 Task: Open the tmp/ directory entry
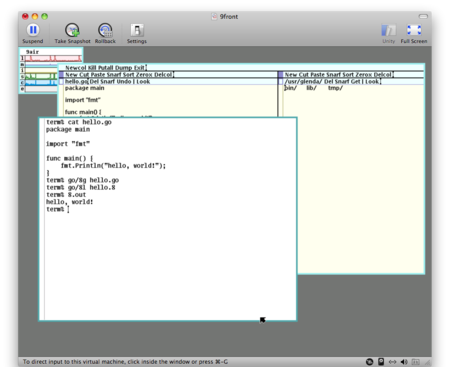click(335, 88)
